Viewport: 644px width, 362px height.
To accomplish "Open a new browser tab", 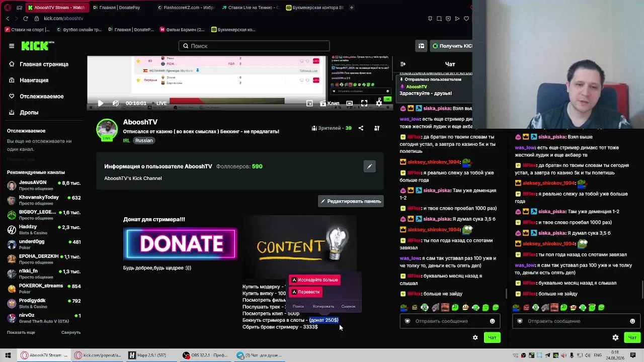I will pyautogui.click(x=351, y=8).
